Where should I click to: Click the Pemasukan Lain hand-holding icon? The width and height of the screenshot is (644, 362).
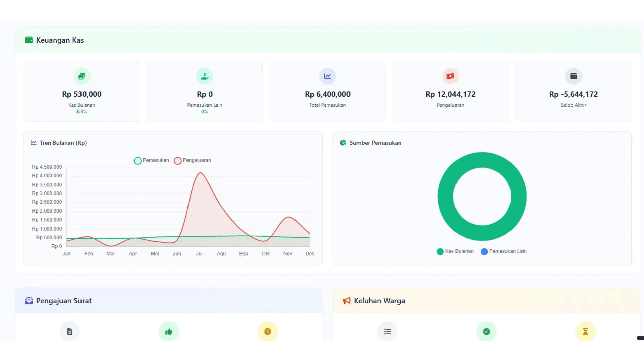click(205, 76)
